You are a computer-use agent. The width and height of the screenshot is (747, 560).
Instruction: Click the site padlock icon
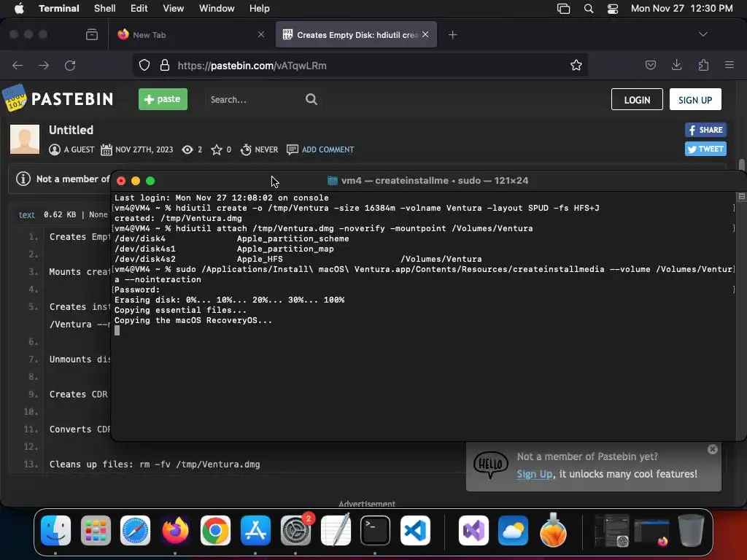coord(165,65)
